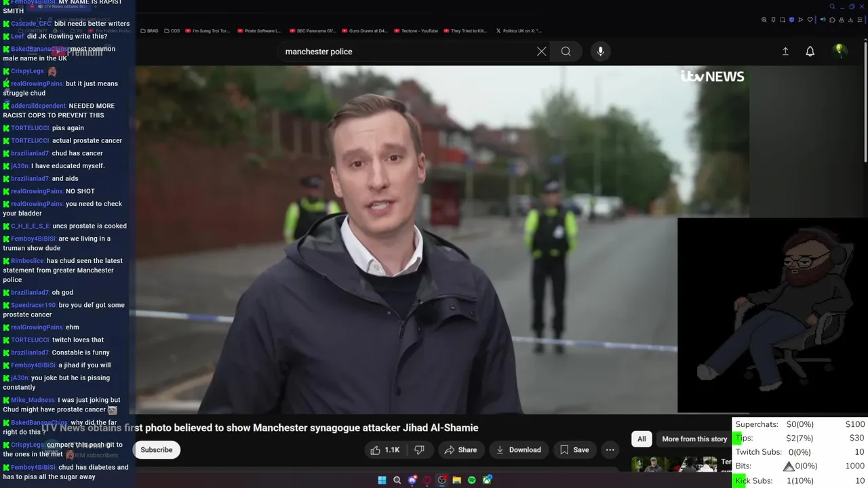
Task: Save the video to a playlist
Action: (x=574, y=450)
